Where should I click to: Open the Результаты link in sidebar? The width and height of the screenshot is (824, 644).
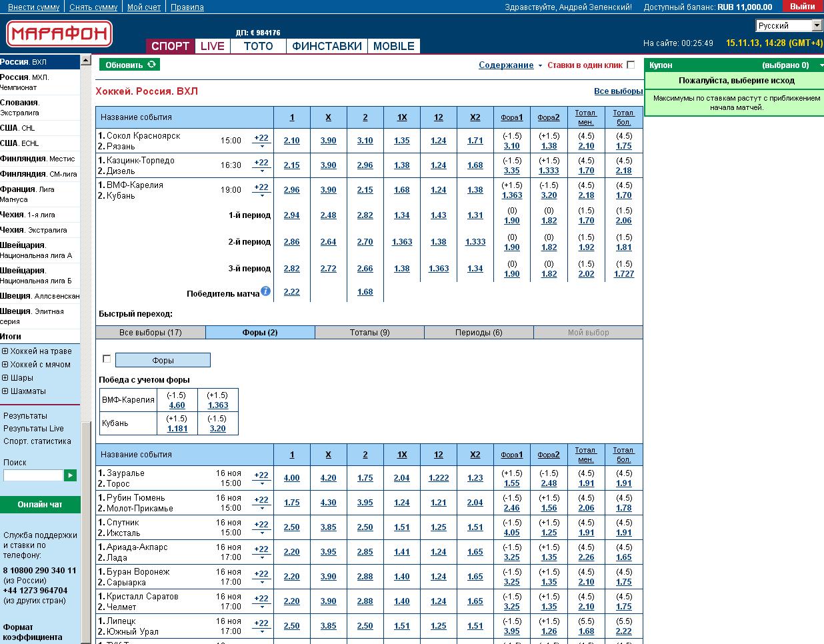pos(25,416)
